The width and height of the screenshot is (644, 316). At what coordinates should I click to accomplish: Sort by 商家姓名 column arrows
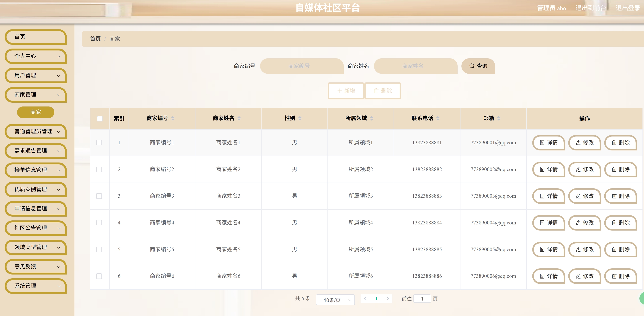(239, 118)
